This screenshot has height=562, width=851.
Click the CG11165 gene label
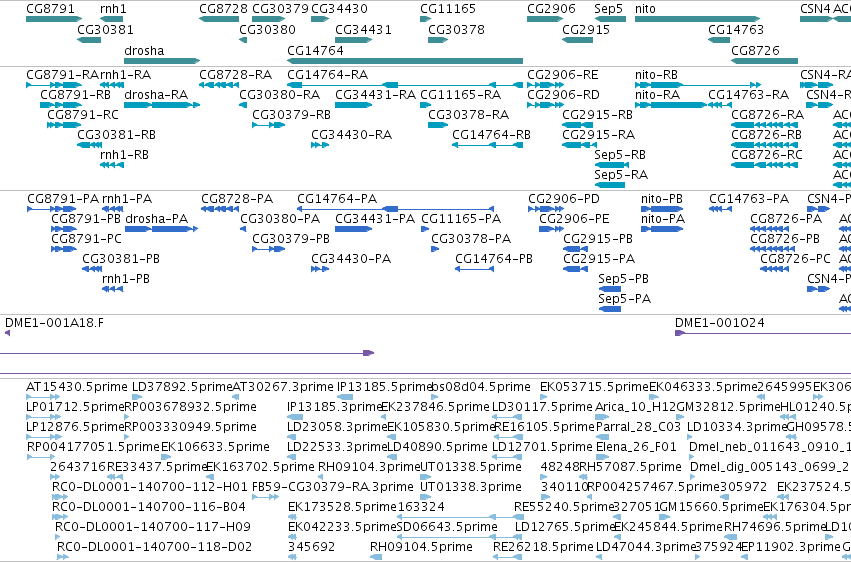tap(448, 9)
